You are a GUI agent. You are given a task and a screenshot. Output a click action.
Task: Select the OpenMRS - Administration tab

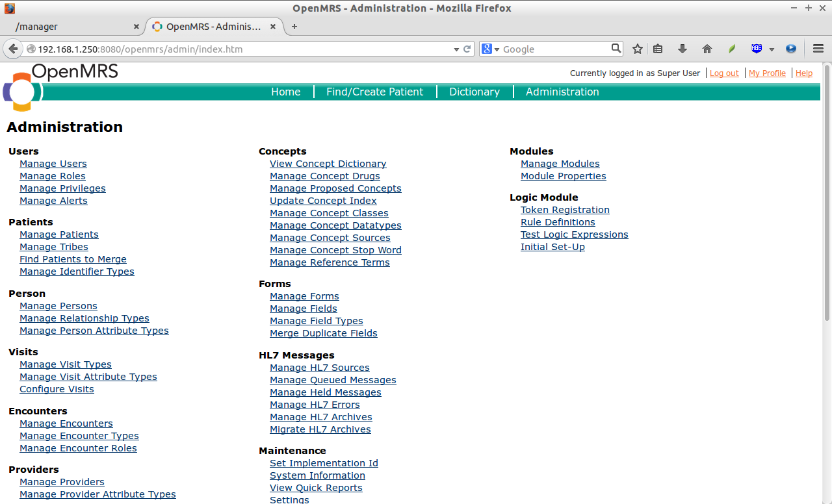click(x=214, y=27)
